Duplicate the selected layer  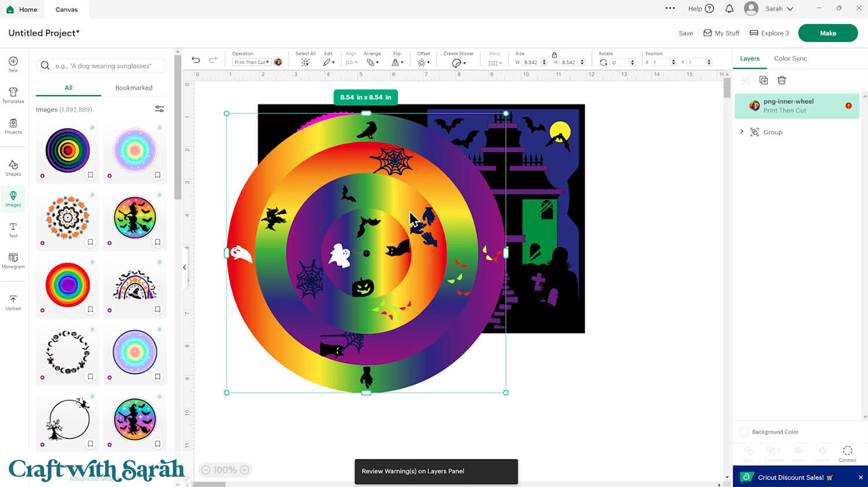pyautogui.click(x=763, y=80)
